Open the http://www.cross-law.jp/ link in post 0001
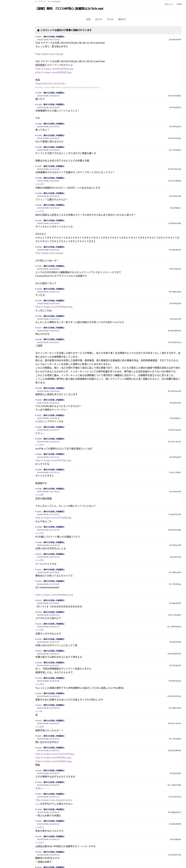The width and height of the screenshot is (186, 868). 49,54
